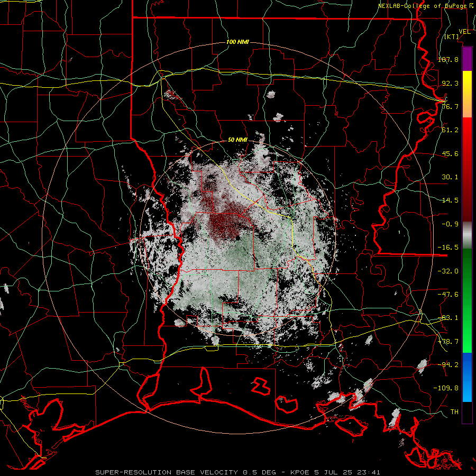476x476 pixels.
Task: Click the 50 NMI range ring label
Action: (x=237, y=140)
